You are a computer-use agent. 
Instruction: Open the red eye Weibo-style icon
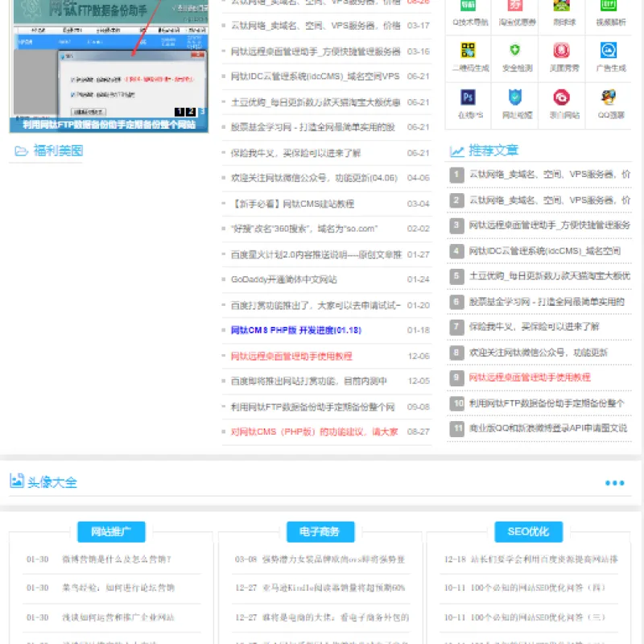coord(561,97)
